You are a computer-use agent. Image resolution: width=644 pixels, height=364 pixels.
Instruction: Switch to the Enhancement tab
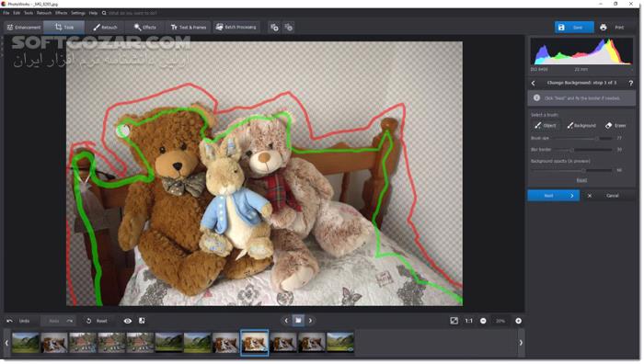click(x=24, y=28)
